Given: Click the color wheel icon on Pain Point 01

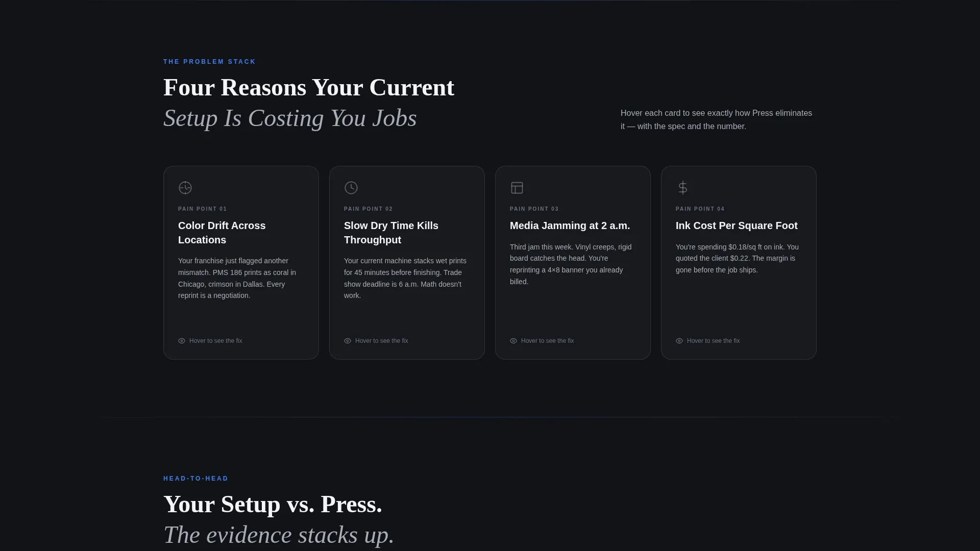Looking at the screenshot, I should (x=185, y=188).
